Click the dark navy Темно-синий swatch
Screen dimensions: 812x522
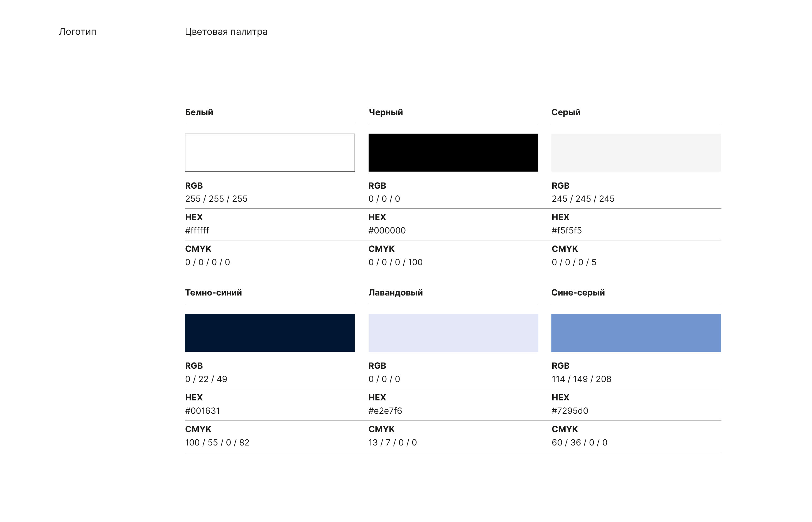point(269,333)
